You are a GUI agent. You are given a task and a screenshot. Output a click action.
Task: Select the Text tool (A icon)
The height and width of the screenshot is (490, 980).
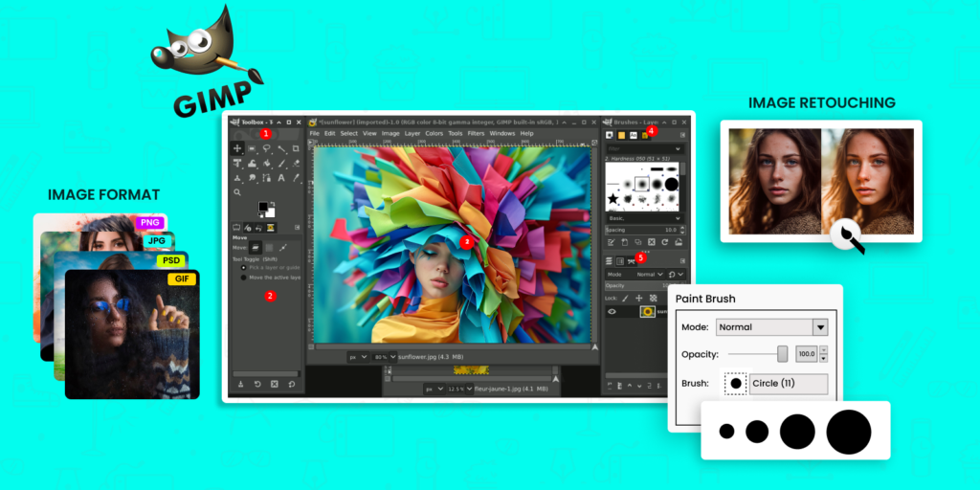coord(281,177)
